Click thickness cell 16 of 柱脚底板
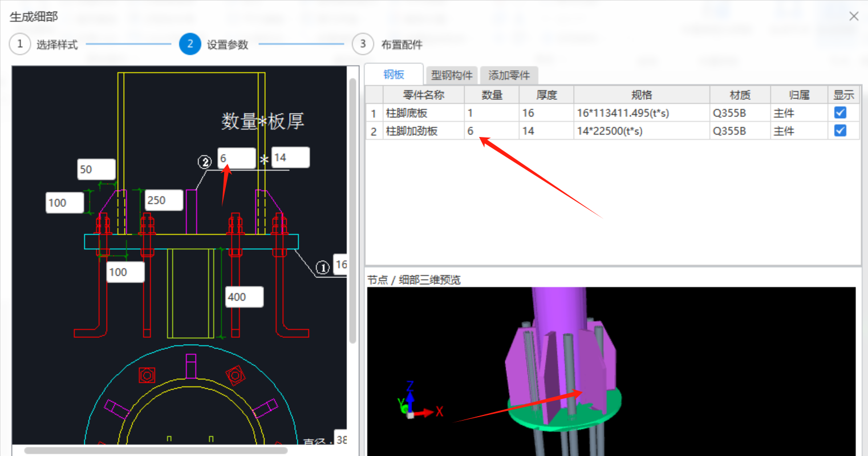This screenshot has width=868, height=456. pos(546,113)
